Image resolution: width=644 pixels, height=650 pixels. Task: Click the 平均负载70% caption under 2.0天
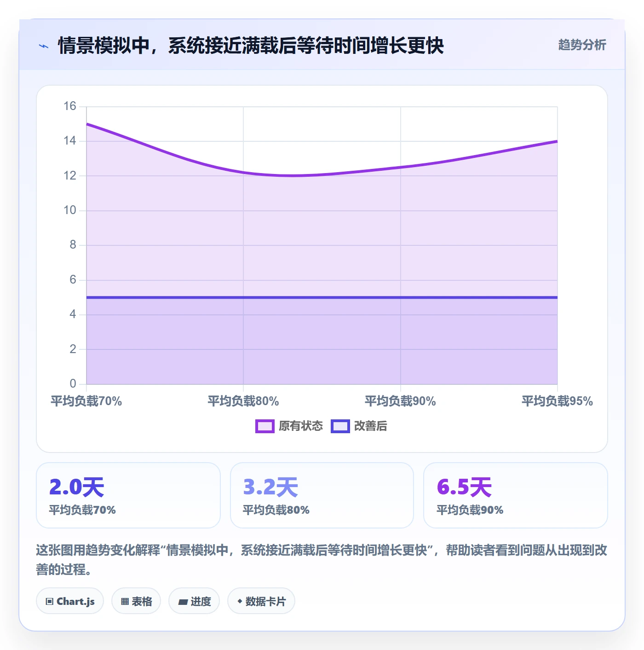pos(82,510)
